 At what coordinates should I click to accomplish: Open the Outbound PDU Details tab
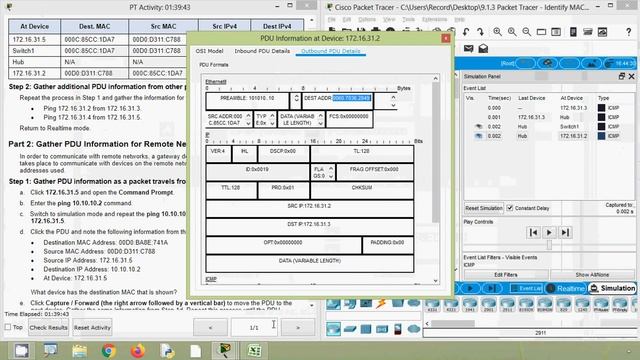(x=331, y=51)
